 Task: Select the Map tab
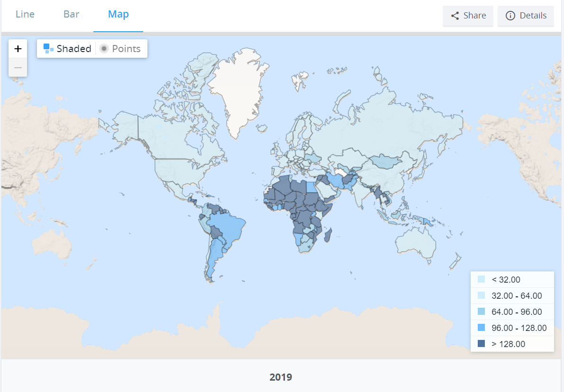click(118, 14)
